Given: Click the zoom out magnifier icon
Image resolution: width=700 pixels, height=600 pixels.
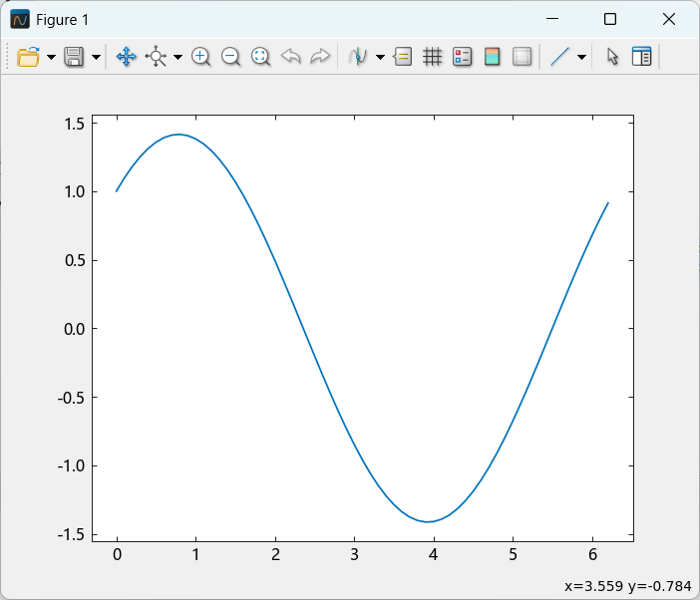Looking at the screenshot, I should (230, 57).
